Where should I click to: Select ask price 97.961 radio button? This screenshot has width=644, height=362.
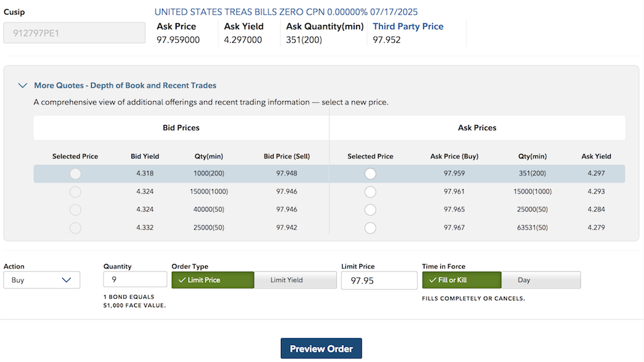point(370,192)
